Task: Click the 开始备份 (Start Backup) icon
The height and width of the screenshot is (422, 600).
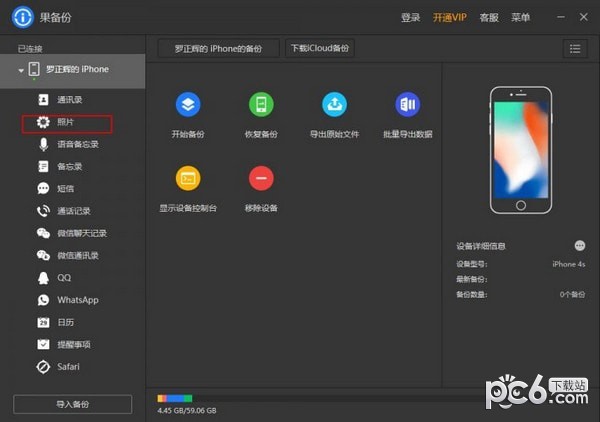Action: tap(188, 105)
